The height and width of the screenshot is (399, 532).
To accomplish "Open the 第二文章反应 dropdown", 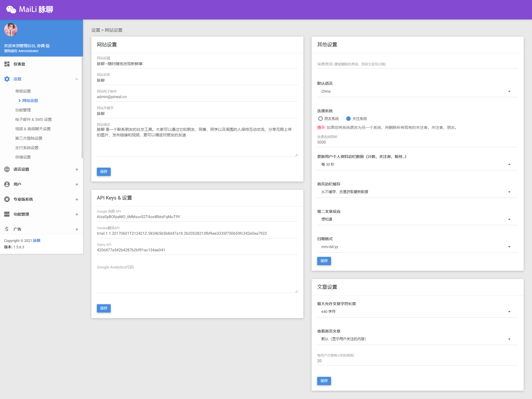I will point(417,219).
